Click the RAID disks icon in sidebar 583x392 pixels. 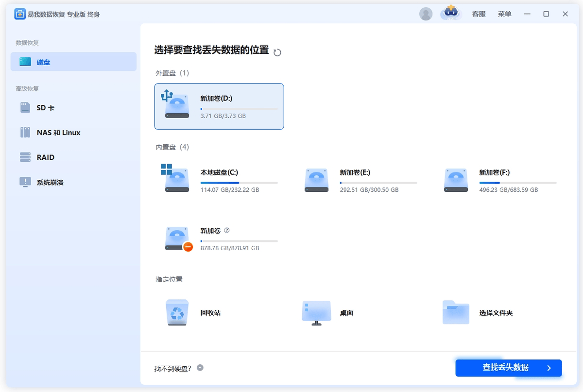25,157
